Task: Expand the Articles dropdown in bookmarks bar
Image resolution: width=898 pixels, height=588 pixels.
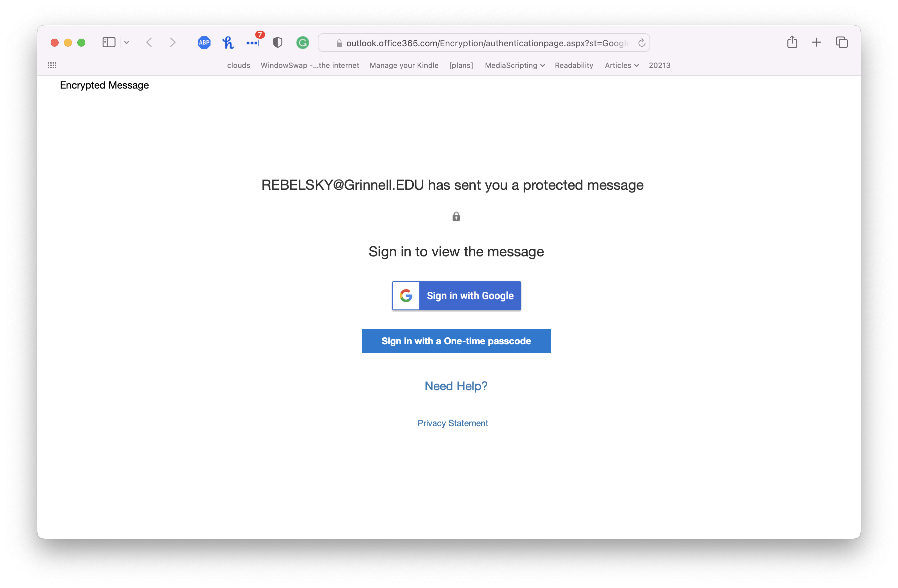Action: coord(621,65)
